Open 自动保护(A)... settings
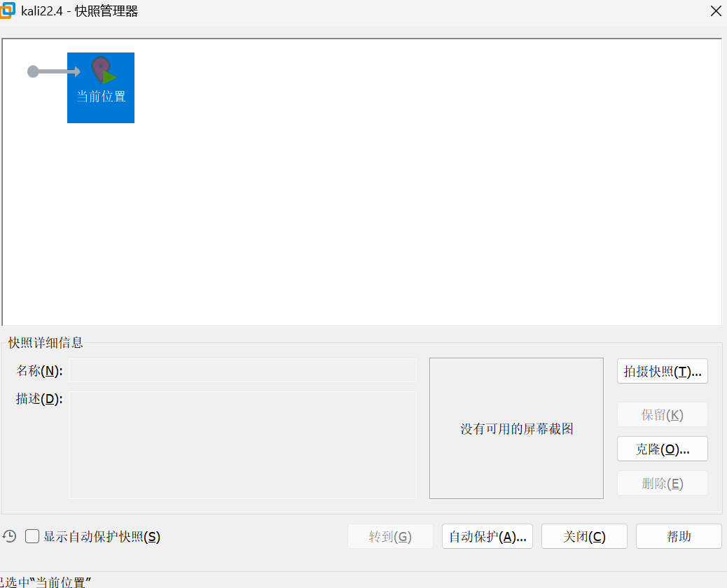727x588 pixels. click(x=487, y=537)
